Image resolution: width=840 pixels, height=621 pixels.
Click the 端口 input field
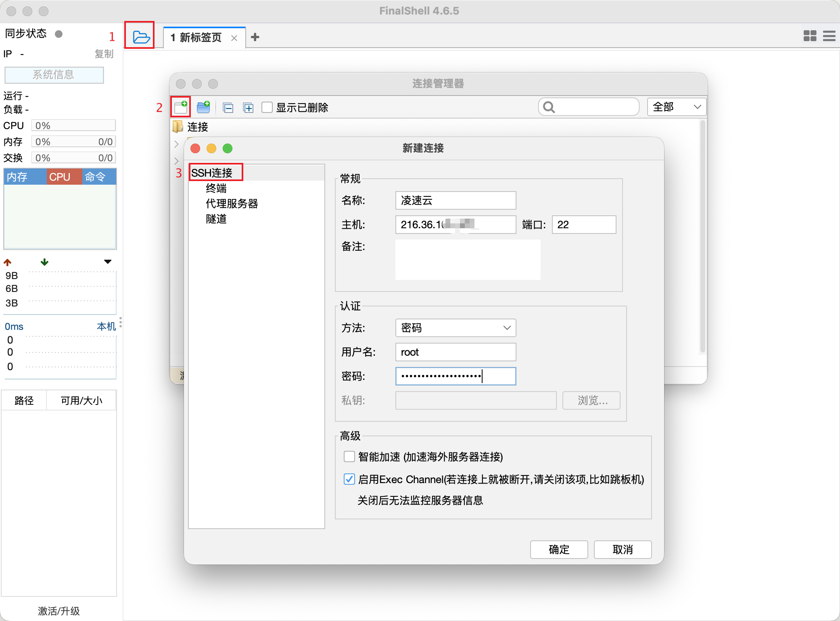click(584, 225)
